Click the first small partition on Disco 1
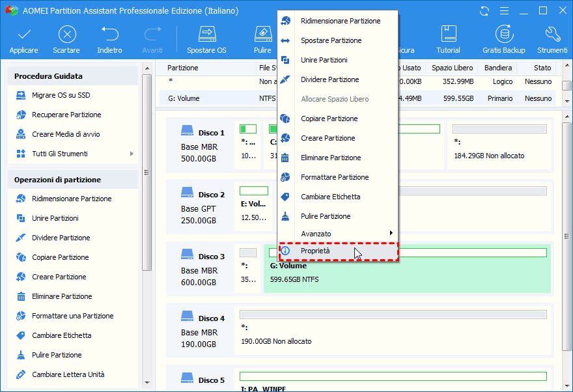 (x=248, y=145)
